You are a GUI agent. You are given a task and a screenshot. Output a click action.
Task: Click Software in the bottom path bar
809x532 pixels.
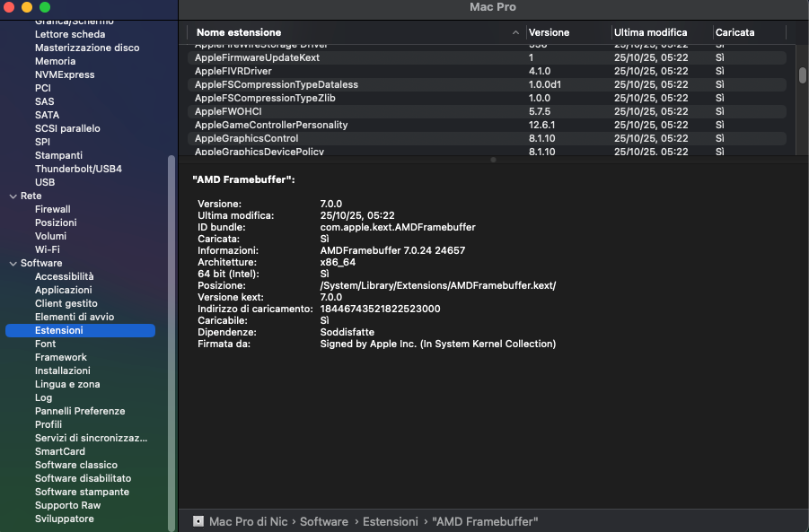(x=323, y=521)
